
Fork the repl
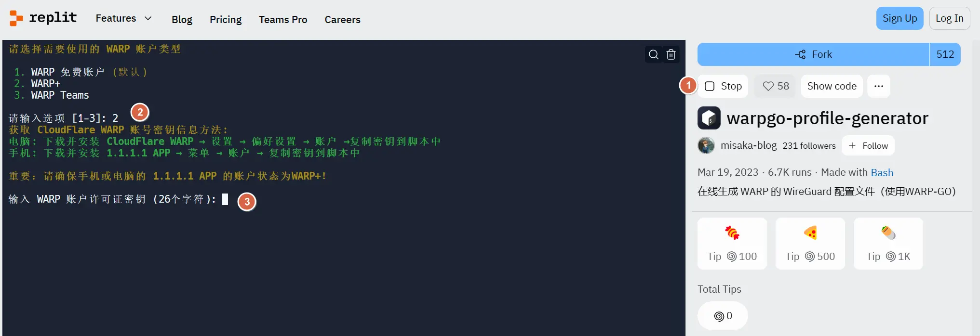813,54
